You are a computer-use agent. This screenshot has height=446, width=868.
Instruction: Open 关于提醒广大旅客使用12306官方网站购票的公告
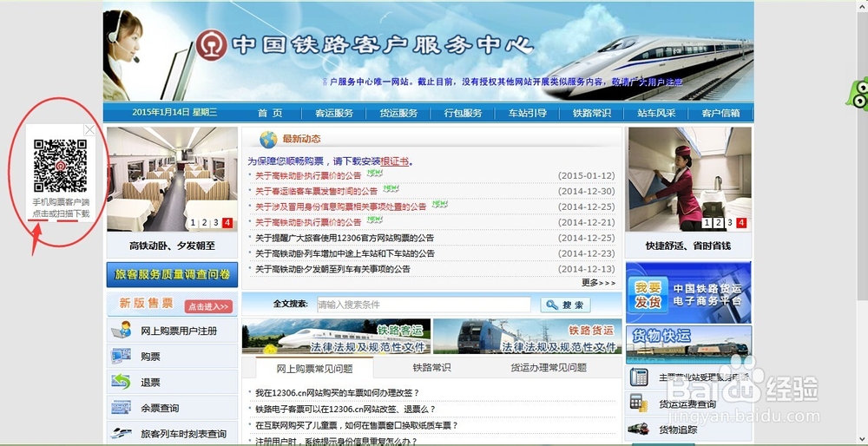pyautogui.click(x=345, y=238)
